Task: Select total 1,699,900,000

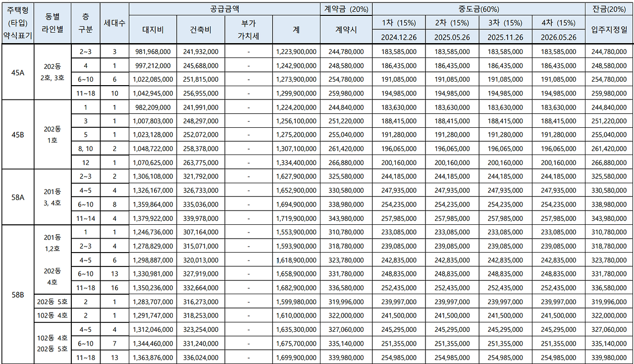Action: coord(296,357)
